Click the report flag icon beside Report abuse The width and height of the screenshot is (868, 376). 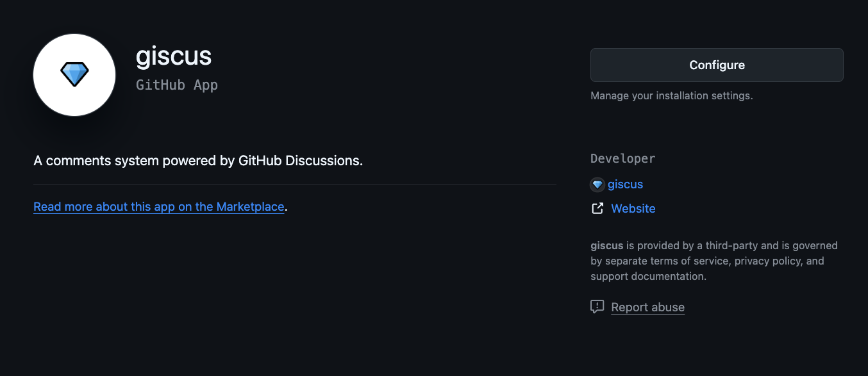[597, 307]
